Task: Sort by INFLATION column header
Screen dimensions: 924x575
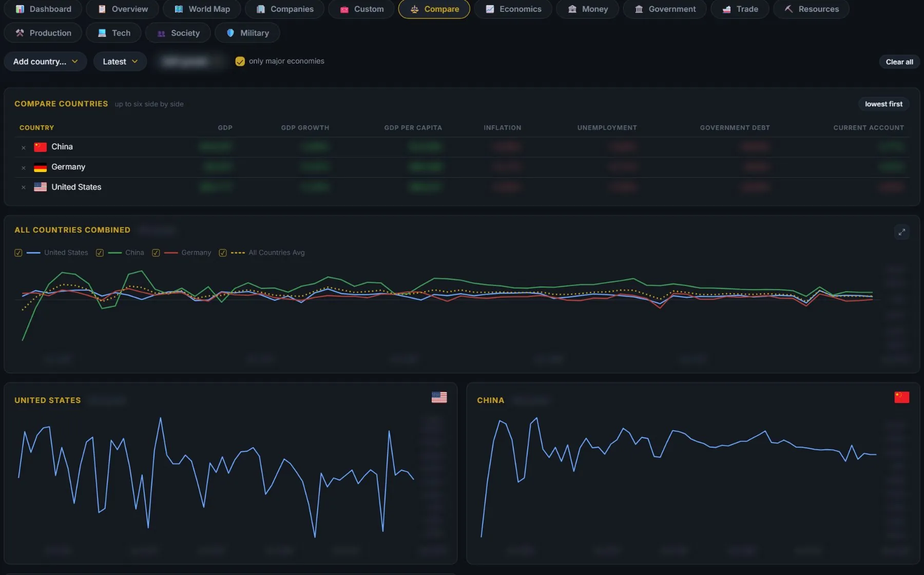Action: [502, 128]
